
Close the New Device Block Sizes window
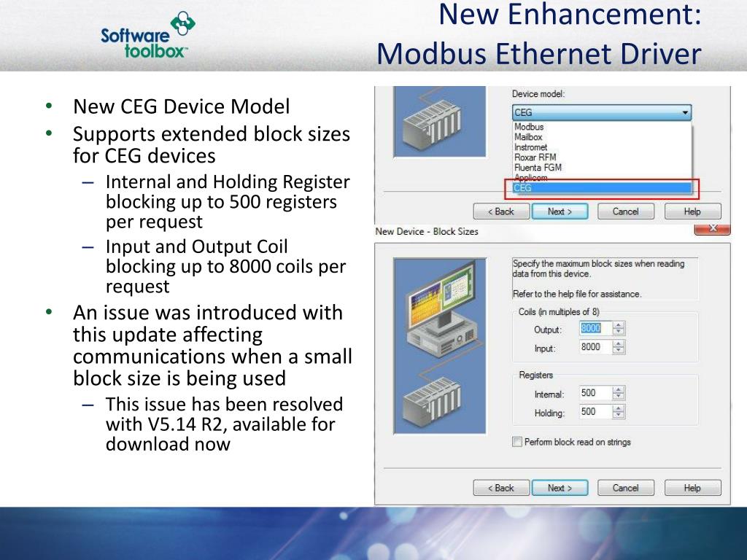coord(712,229)
